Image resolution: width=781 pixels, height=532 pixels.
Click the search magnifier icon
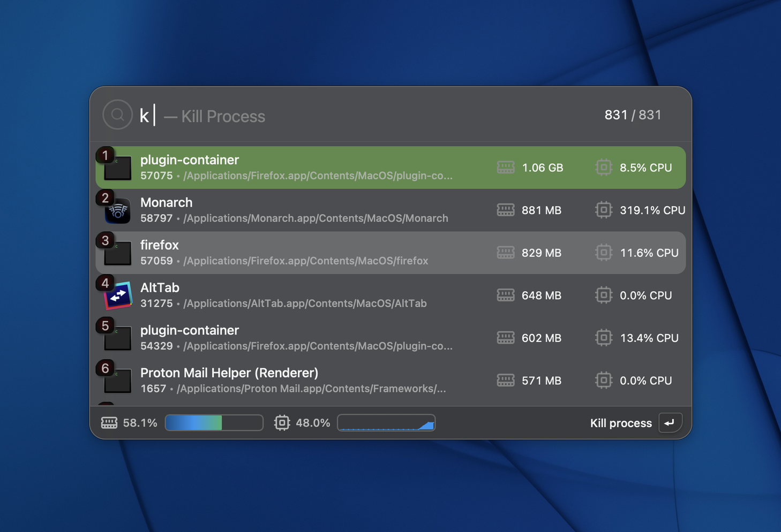tap(118, 115)
